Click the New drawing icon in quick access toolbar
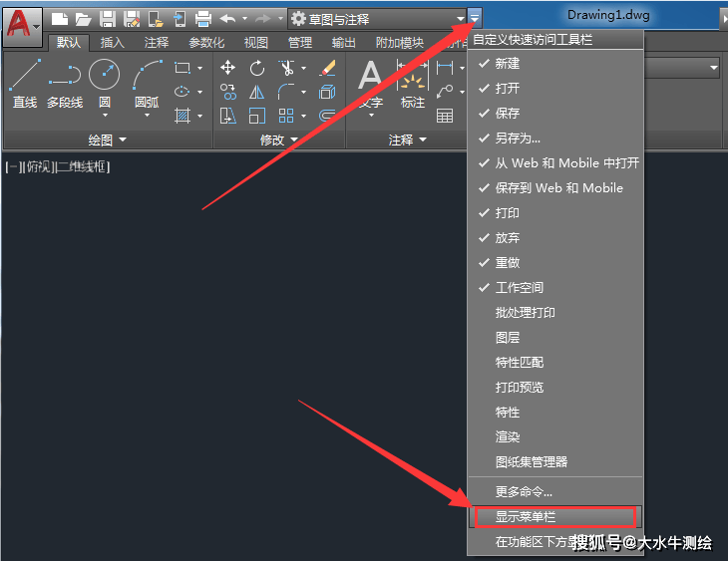728x561 pixels. (60, 20)
